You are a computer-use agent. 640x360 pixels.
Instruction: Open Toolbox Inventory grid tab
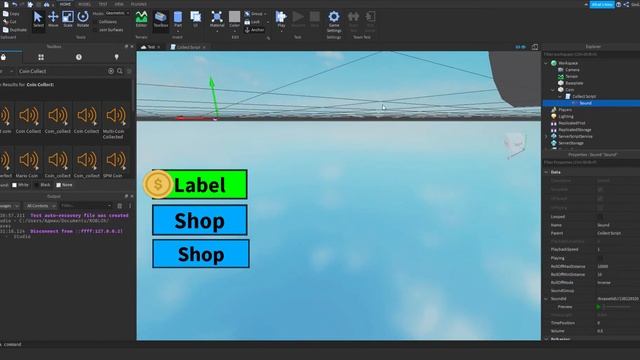pos(41,57)
